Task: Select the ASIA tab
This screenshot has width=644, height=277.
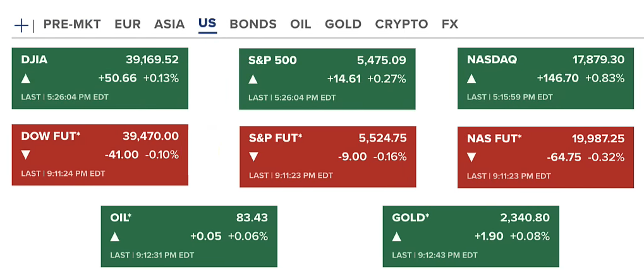Action: tap(169, 25)
